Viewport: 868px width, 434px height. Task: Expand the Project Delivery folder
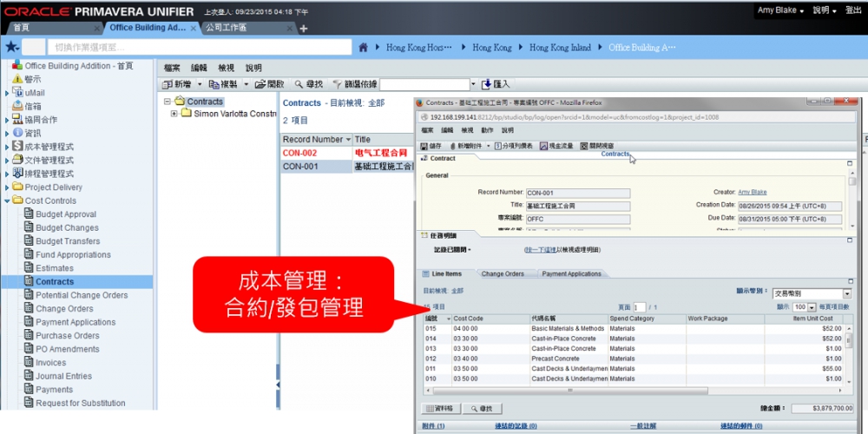click(7, 187)
